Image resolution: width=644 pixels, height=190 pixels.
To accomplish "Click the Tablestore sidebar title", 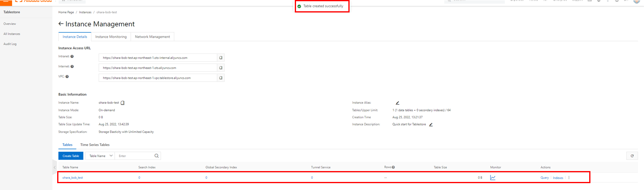I will [12, 12].
